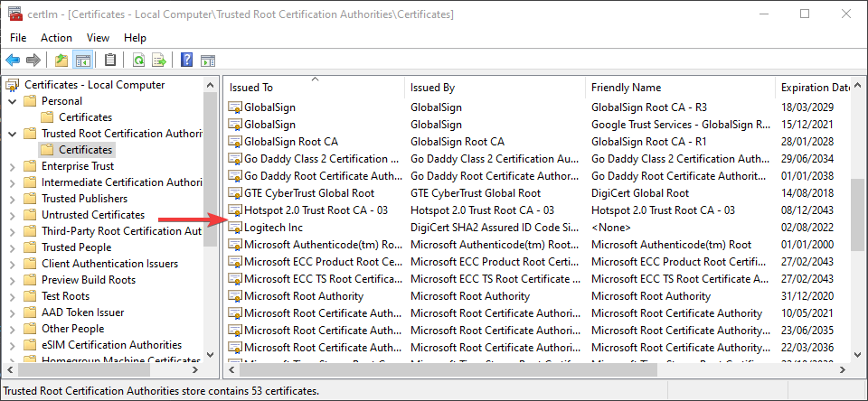Click the Export List toolbar icon
This screenshot has width=868, height=401.
[x=159, y=60]
